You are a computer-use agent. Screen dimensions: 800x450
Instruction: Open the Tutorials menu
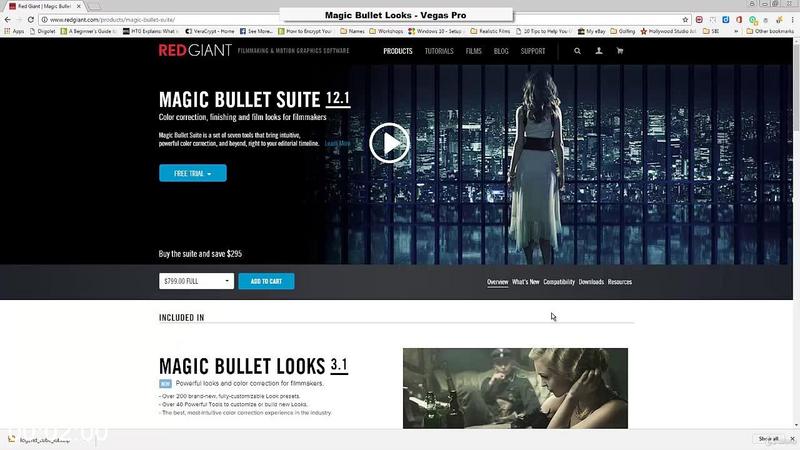point(439,51)
